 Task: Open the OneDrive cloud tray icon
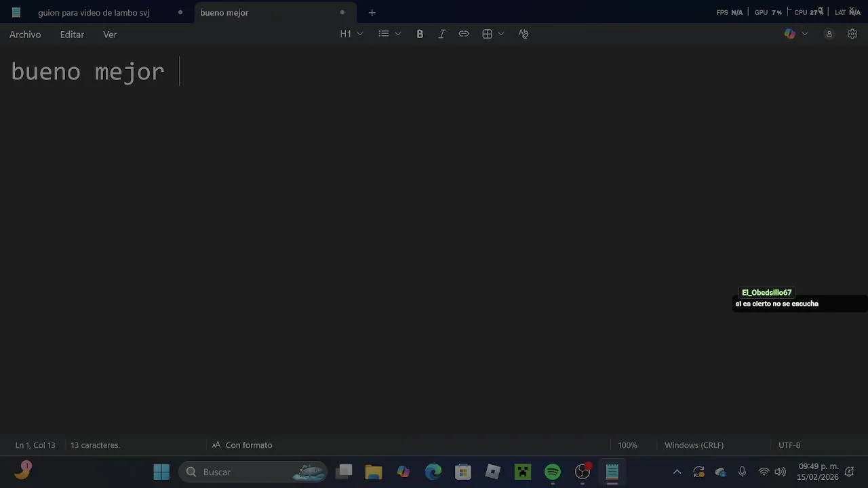pyautogui.click(x=720, y=472)
